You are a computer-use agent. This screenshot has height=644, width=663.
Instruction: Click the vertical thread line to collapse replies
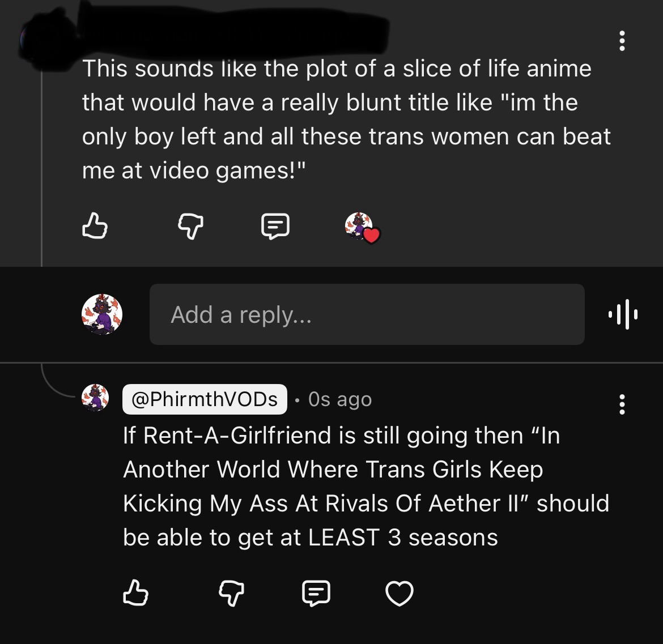[x=42, y=170]
